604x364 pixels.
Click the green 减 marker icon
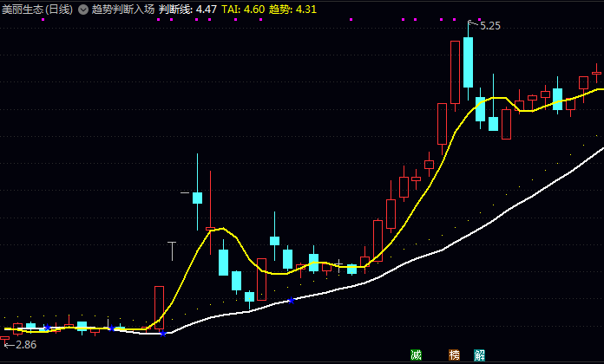[x=416, y=354]
